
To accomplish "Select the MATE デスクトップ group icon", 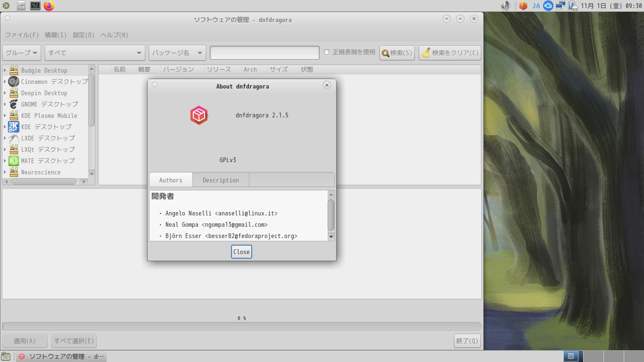I will 13,160.
